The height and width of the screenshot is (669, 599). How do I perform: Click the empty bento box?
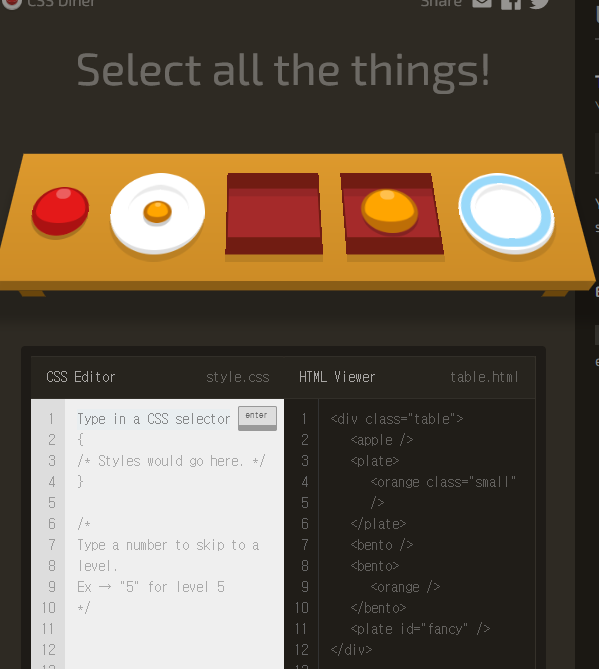pyautogui.click(x=273, y=214)
